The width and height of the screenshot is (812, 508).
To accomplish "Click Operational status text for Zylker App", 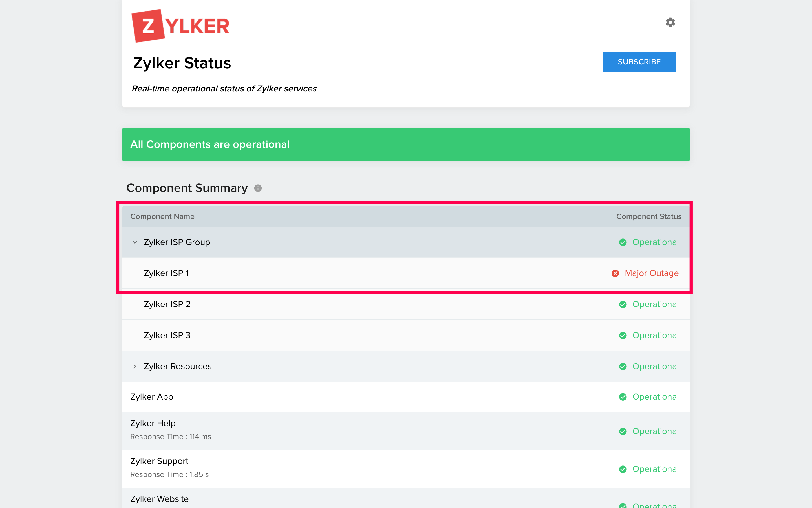I will [x=655, y=397].
